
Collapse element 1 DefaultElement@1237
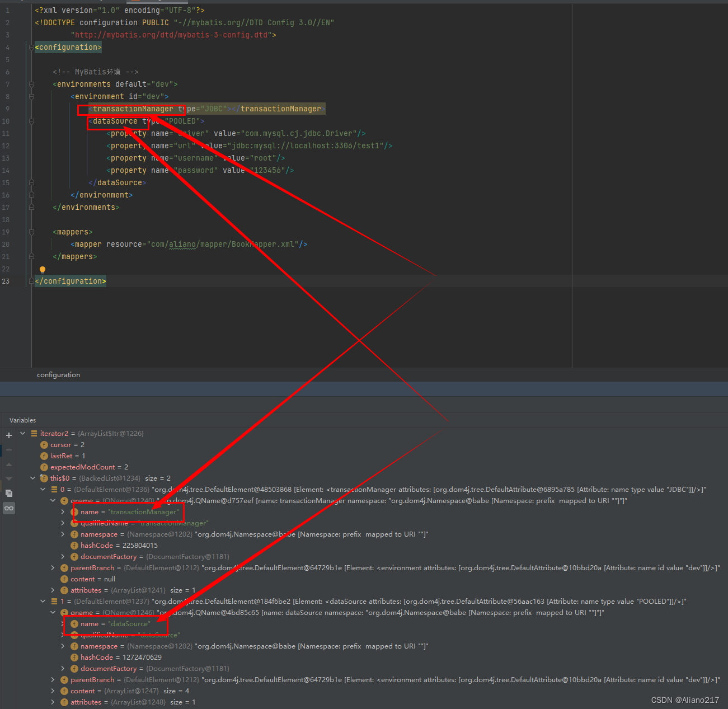(43, 602)
